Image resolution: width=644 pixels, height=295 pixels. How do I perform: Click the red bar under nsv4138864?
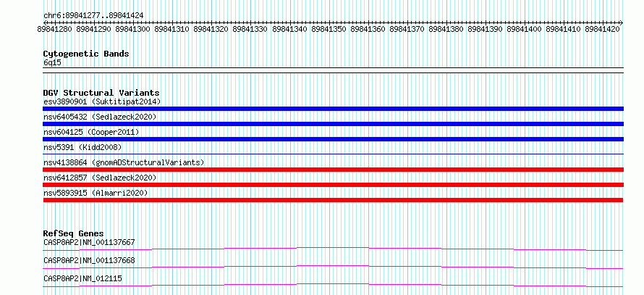pyautogui.click(x=333, y=170)
